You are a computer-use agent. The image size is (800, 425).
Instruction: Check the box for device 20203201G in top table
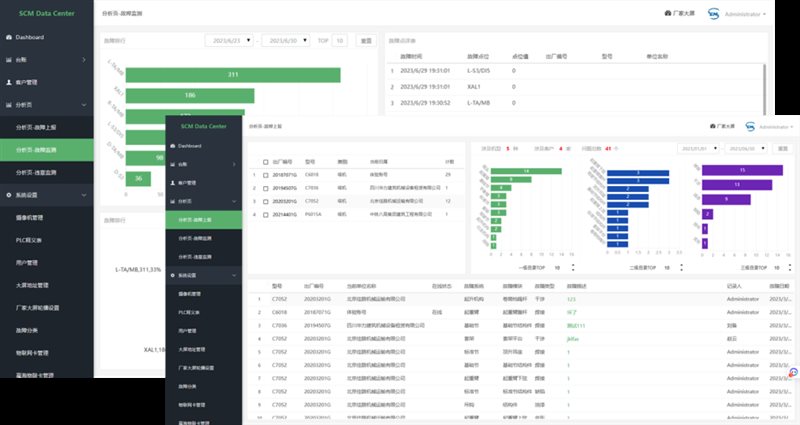[265, 202]
